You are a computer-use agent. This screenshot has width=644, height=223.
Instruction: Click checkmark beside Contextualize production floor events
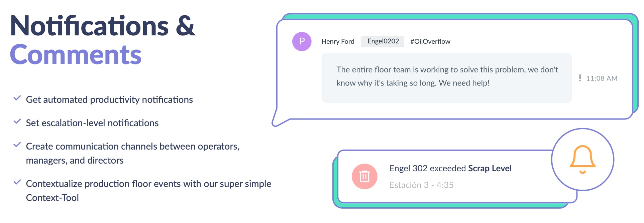pos(17,182)
